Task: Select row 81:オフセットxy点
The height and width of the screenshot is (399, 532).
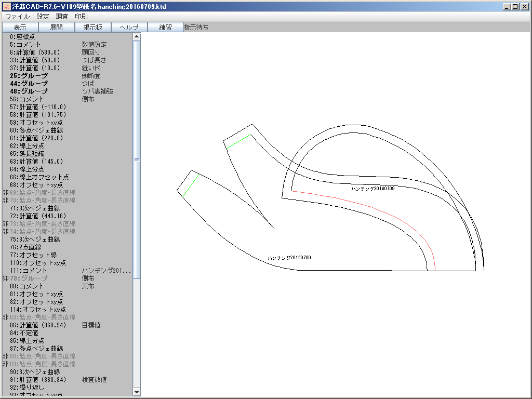Action: 68,294
